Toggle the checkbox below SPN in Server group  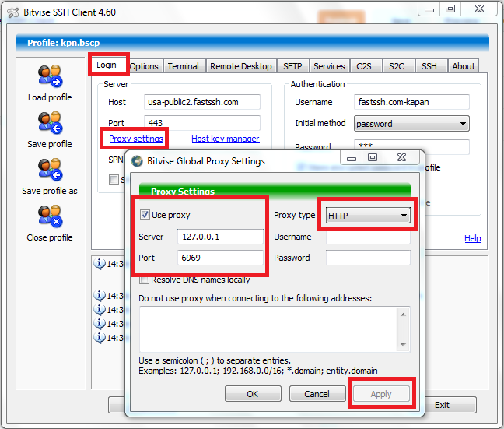coord(114,179)
